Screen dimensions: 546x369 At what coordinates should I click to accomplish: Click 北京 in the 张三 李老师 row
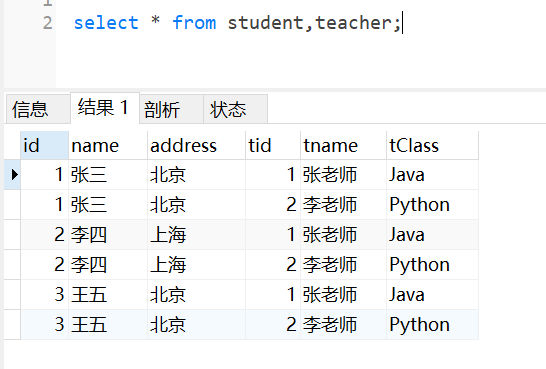pyautogui.click(x=196, y=205)
